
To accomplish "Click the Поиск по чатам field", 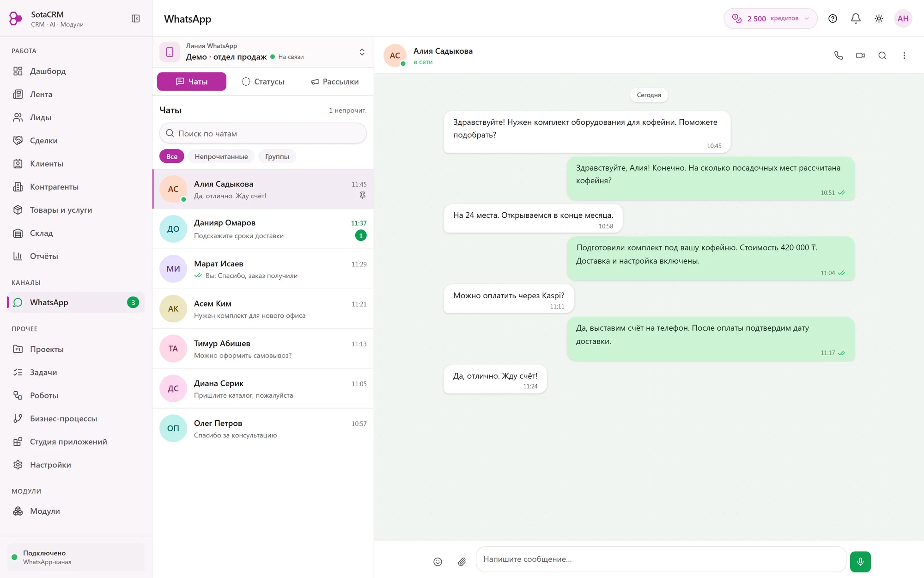I will pyautogui.click(x=263, y=133).
